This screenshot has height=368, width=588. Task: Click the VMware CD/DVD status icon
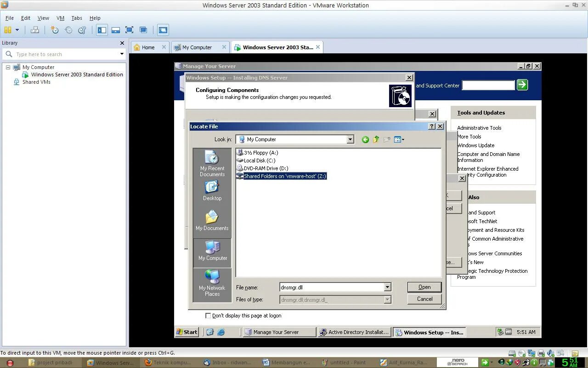pyautogui.click(x=522, y=353)
